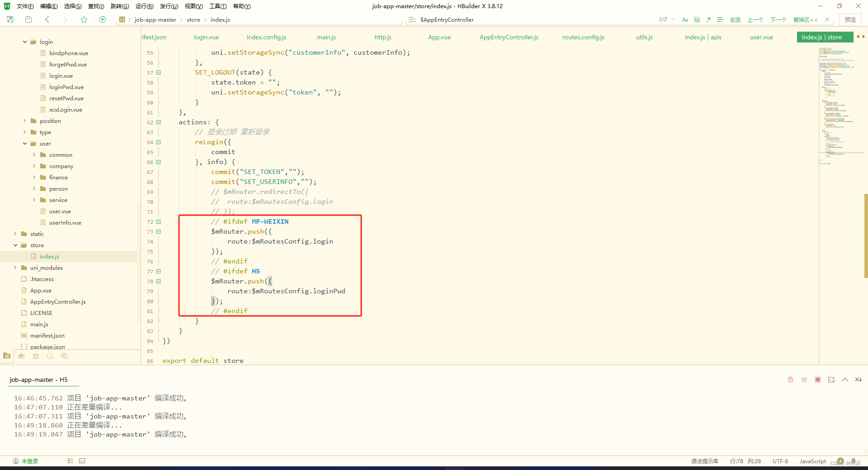Collapse the store folder
The width and height of the screenshot is (868, 470).
pyautogui.click(x=15, y=245)
